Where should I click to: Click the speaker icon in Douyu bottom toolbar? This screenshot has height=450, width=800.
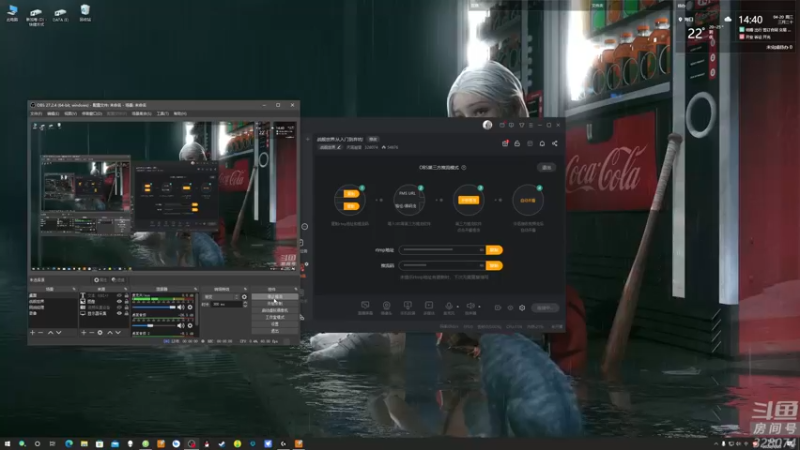tap(470, 306)
